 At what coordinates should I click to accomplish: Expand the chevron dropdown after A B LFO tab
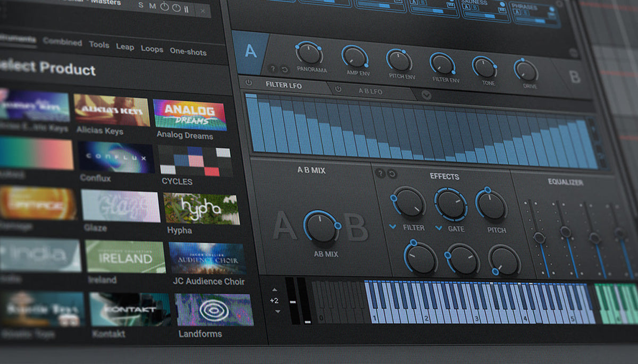pyautogui.click(x=426, y=96)
